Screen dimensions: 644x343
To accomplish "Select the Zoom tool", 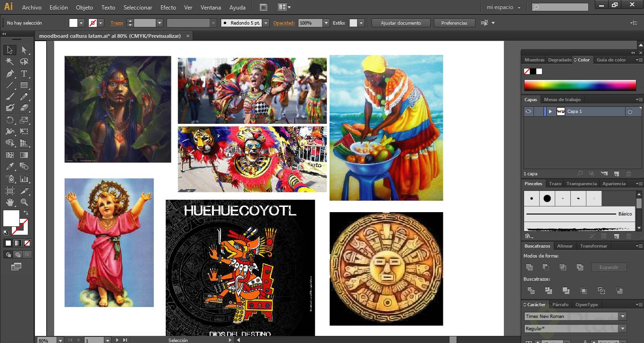I will pos(24,202).
